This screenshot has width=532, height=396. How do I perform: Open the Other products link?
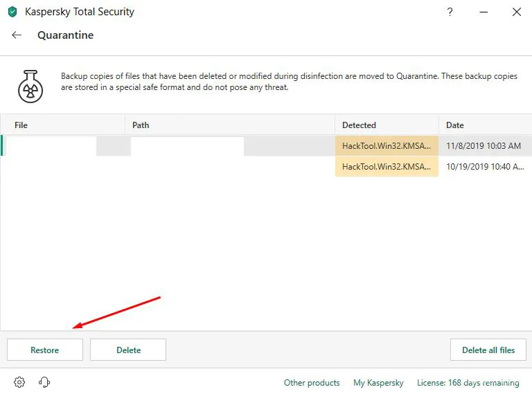pos(312,382)
